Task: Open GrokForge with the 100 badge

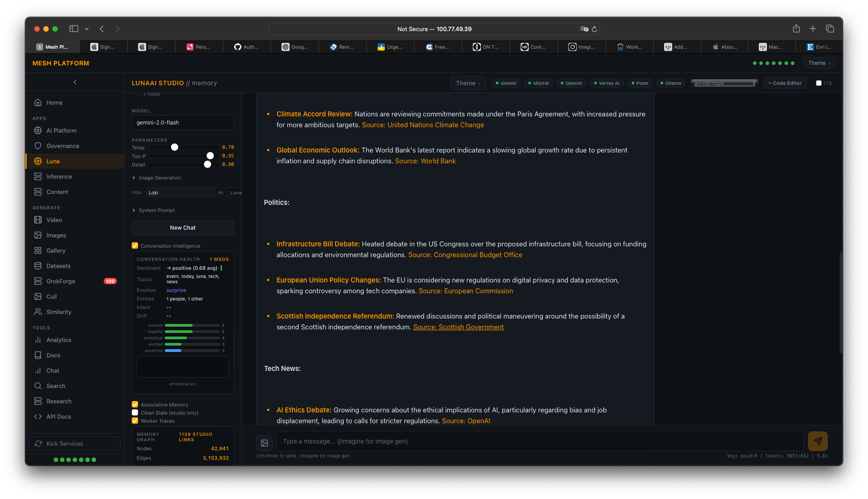Action: 60,281
